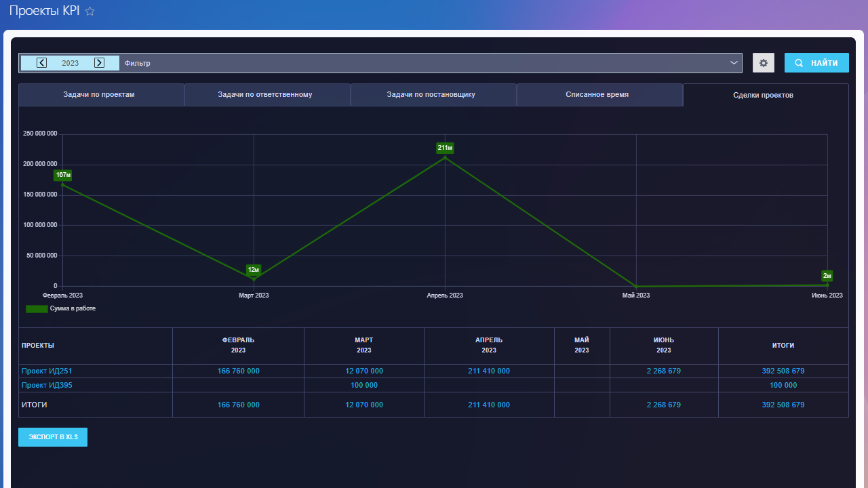Export the table with Экспорт в XLS
868x488 pixels.
53,437
